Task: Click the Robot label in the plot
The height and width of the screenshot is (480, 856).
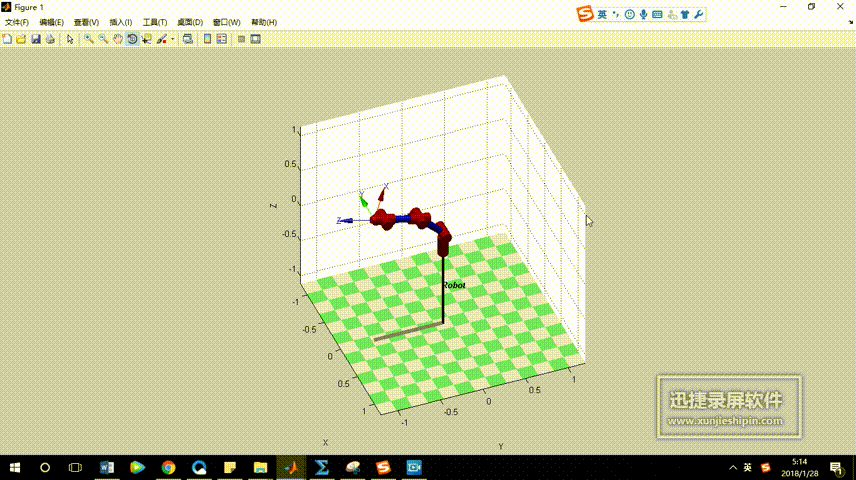Action: pos(454,285)
